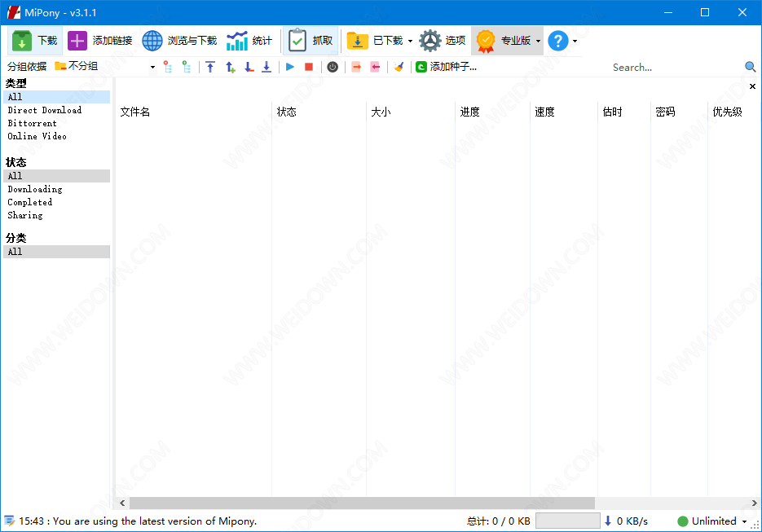Click the search magnifier icon
The width and height of the screenshot is (762, 532).
coord(750,67)
